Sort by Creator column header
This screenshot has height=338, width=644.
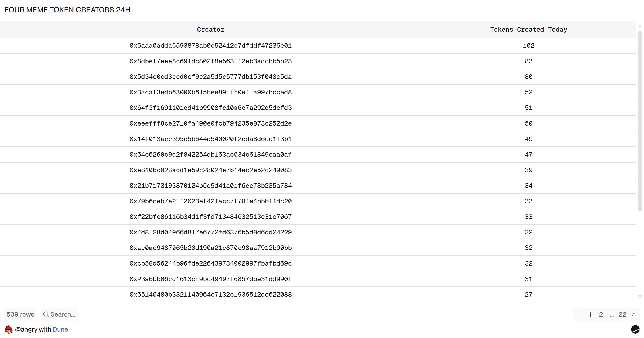pos(211,30)
